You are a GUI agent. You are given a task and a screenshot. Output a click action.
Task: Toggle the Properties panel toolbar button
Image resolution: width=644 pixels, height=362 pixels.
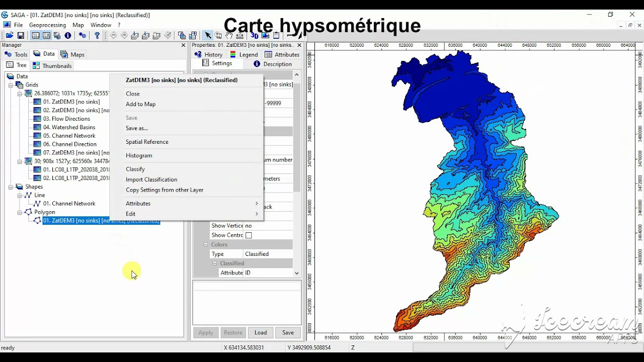click(46, 35)
